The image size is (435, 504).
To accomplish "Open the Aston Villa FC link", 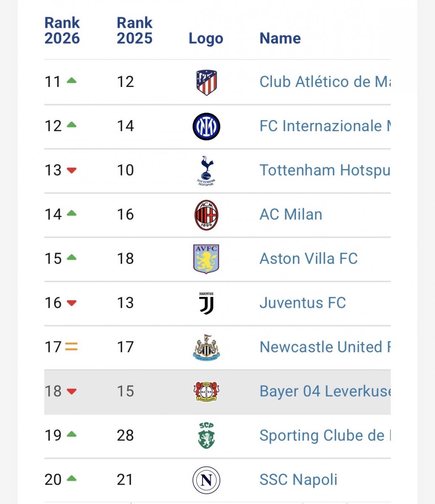I will [x=308, y=259].
